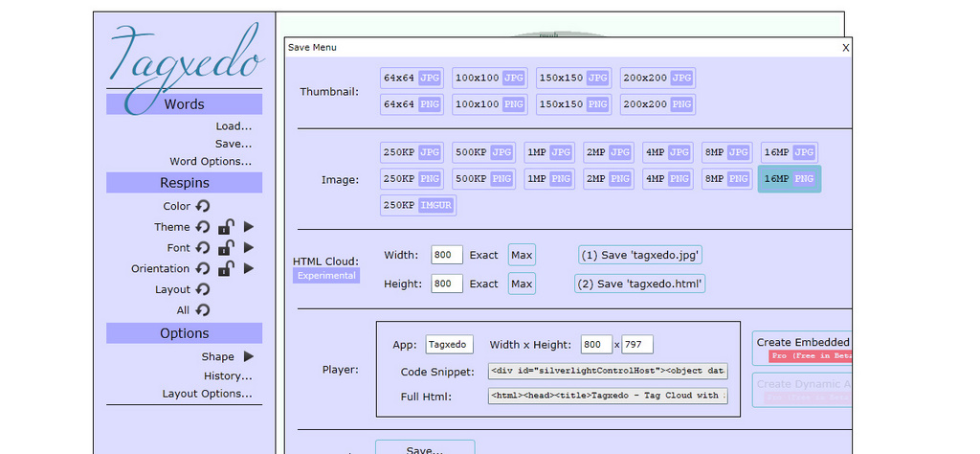
Task: Save 4MP JPG image
Action: 668,152
